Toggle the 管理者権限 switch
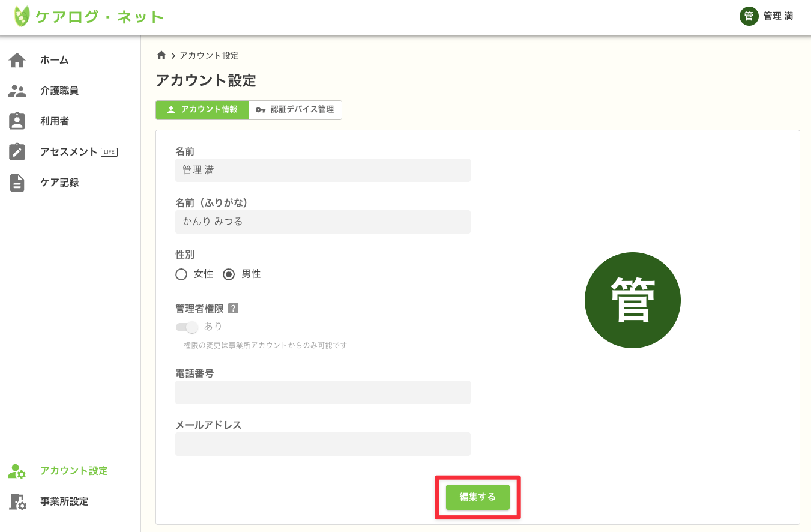The height and width of the screenshot is (532, 811). coord(187,327)
